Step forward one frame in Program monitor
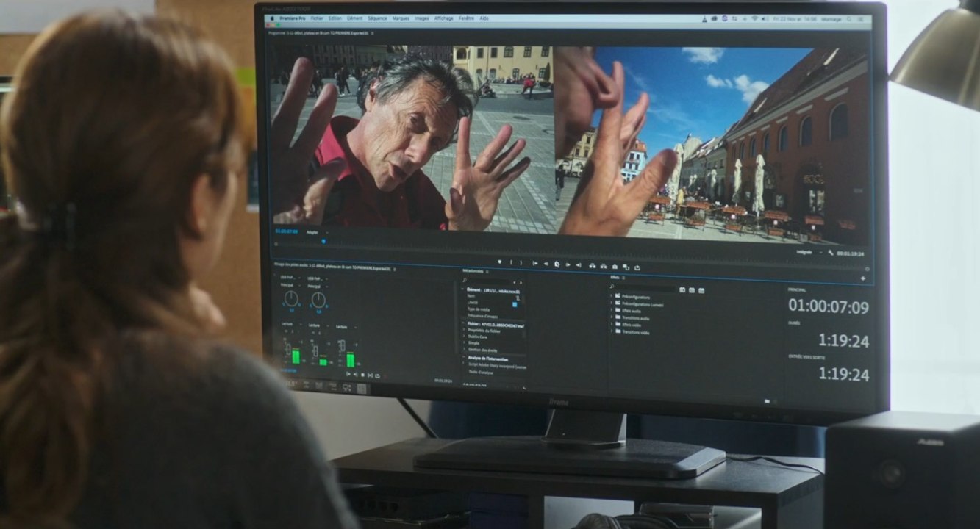The width and height of the screenshot is (980, 529). click(x=568, y=264)
